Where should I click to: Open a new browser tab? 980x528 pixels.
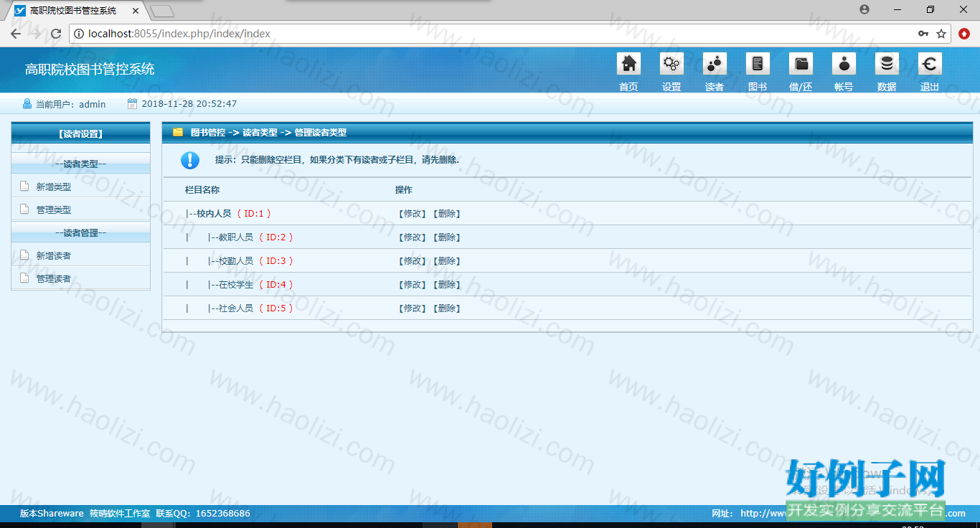(x=162, y=11)
